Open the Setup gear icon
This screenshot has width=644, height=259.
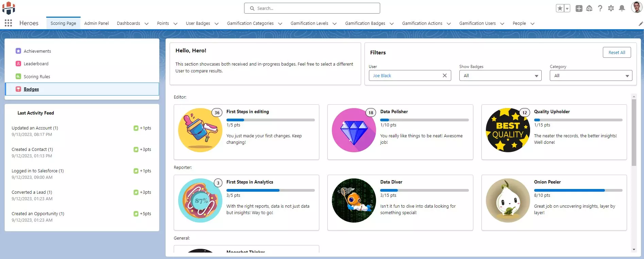[x=611, y=8]
